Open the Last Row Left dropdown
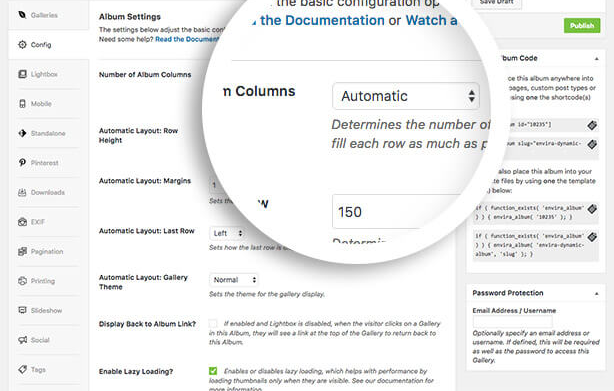The image size is (614, 391). click(228, 233)
